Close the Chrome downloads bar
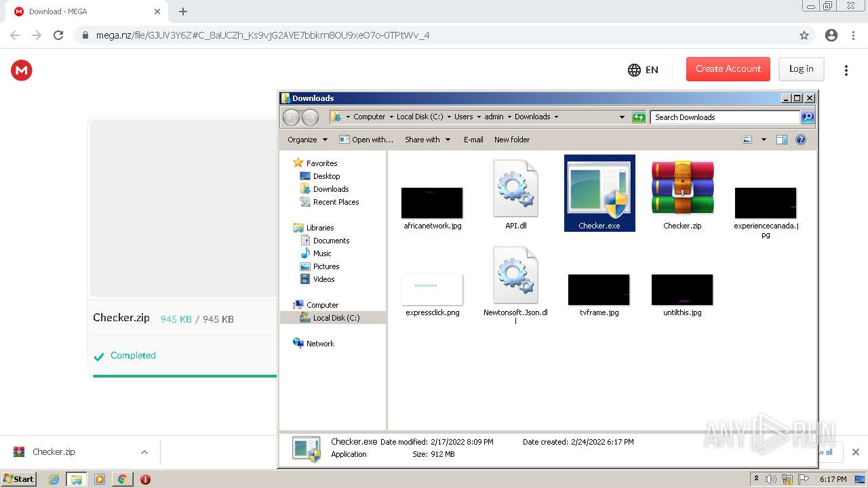The height and width of the screenshot is (488, 868). (855, 452)
